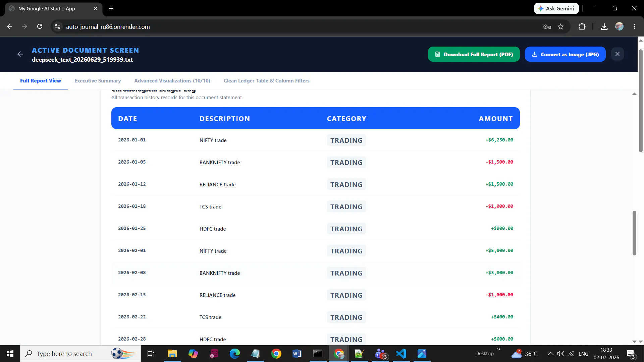Image resolution: width=644 pixels, height=362 pixels.
Task: Click the TRADING badge for 2026-01-01
Action: (x=346, y=140)
